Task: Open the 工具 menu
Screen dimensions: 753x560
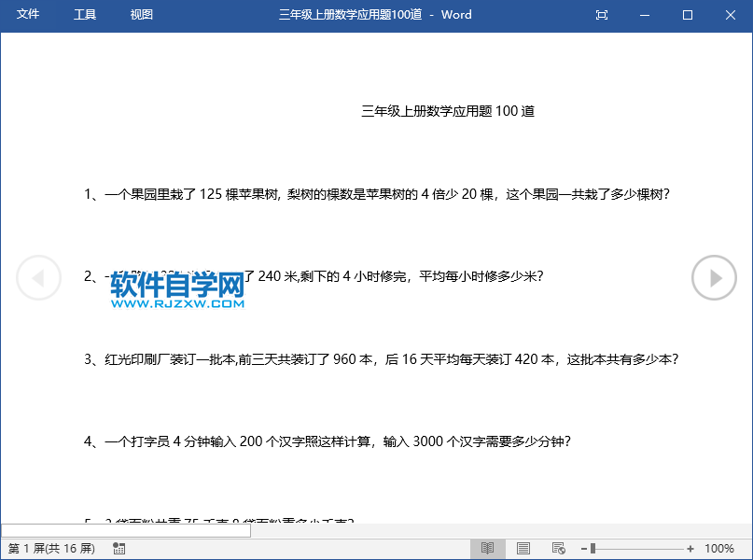Action: pyautogui.click(x=83, y=15)
